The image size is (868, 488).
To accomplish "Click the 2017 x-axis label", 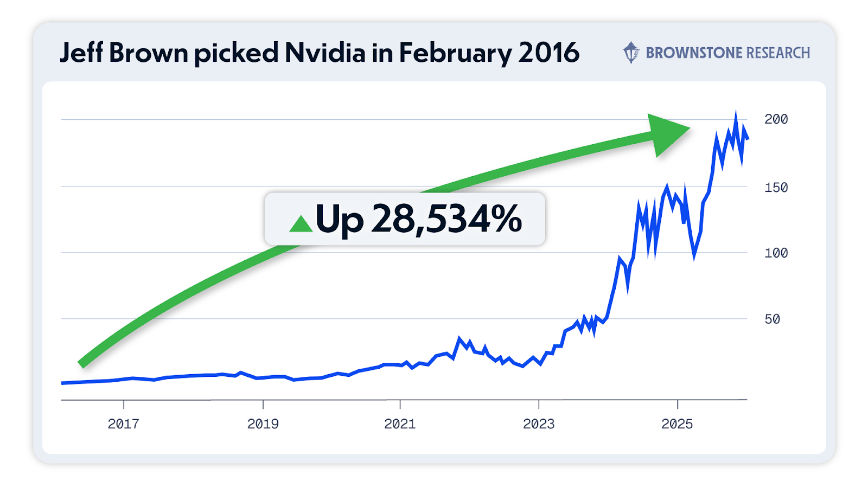I will 123,424.
